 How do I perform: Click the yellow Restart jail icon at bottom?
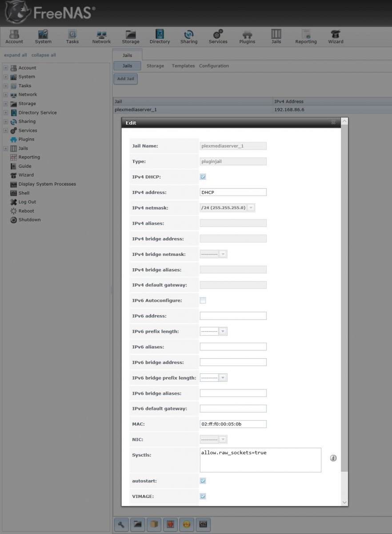tap(187, 525)
